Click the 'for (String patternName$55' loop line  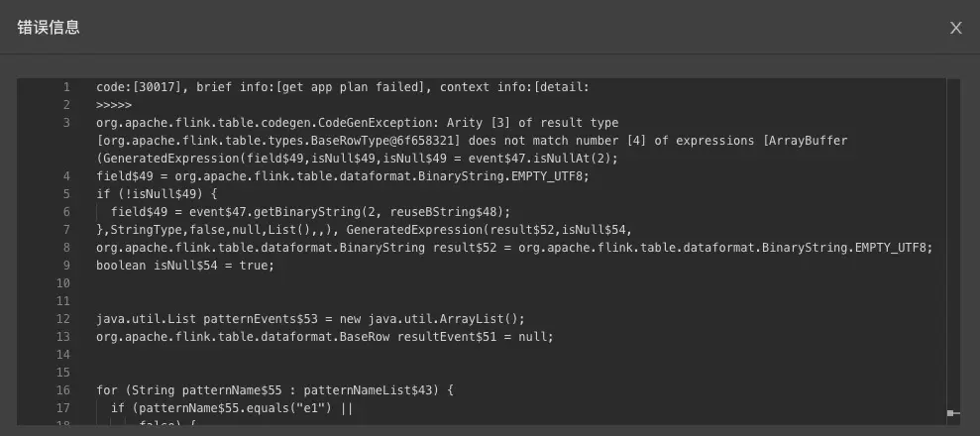click(x=274, y=390)
